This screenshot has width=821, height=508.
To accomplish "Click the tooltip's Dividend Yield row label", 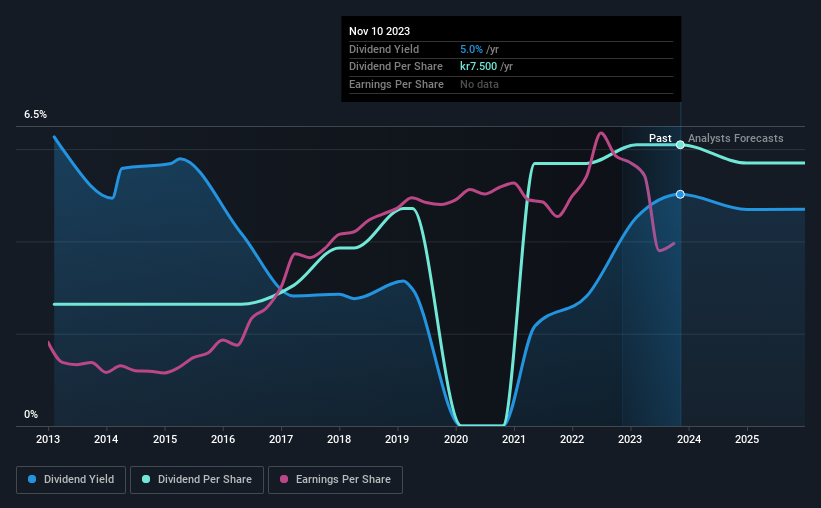I will click(x=384, y=49).
